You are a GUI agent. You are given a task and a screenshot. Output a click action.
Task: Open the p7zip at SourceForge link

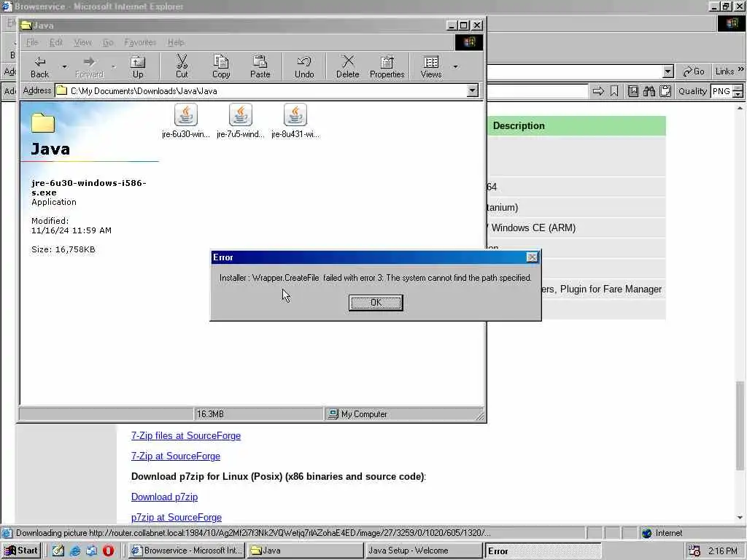coord(177,518)
